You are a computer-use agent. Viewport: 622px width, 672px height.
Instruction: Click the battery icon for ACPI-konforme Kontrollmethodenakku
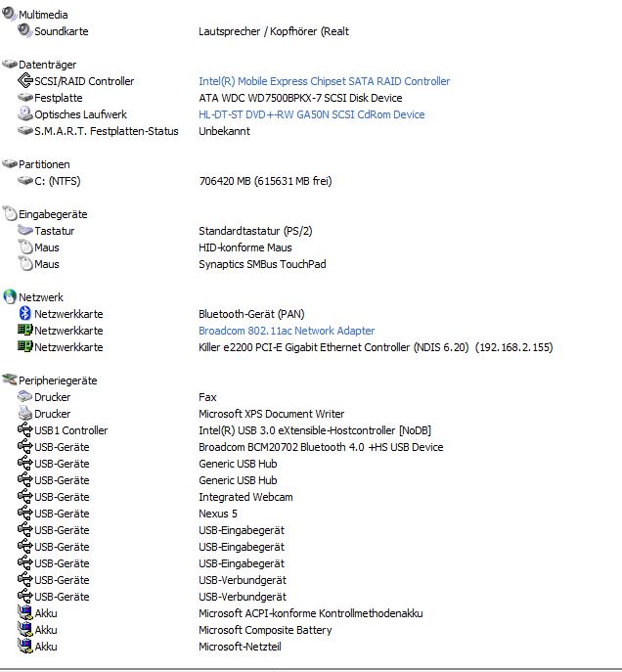pyautogui.click(x=25, y=612)
